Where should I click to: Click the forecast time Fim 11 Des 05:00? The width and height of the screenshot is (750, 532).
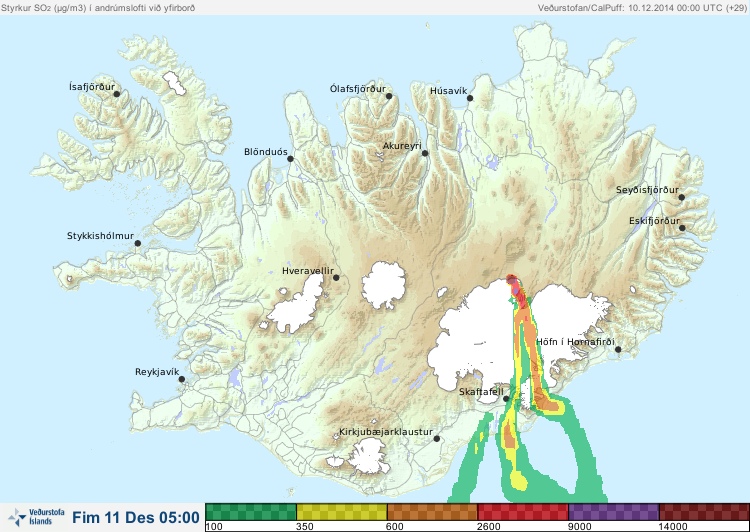[x=136, y=518]
